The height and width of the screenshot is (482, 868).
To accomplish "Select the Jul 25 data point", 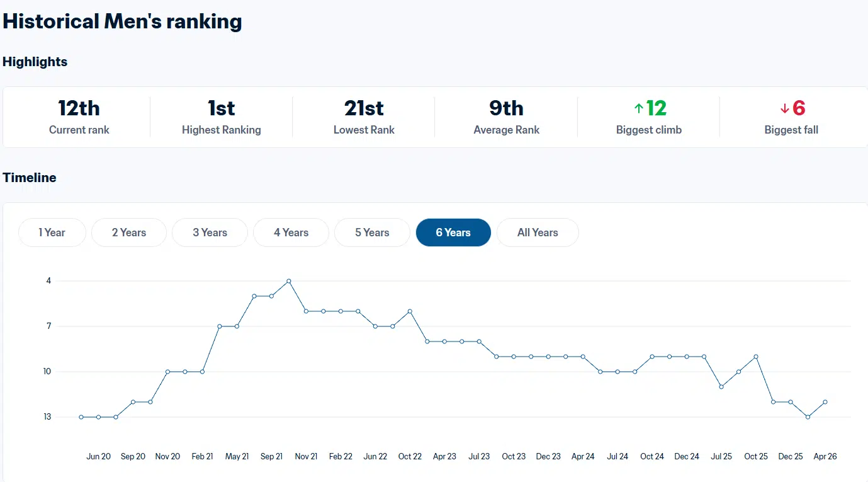I will (x=721, y=387).
